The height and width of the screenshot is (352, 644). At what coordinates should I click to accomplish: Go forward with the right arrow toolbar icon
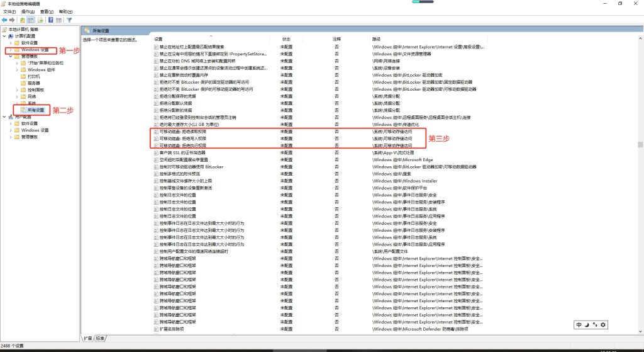pyautogui.click(x=12, y=20)
